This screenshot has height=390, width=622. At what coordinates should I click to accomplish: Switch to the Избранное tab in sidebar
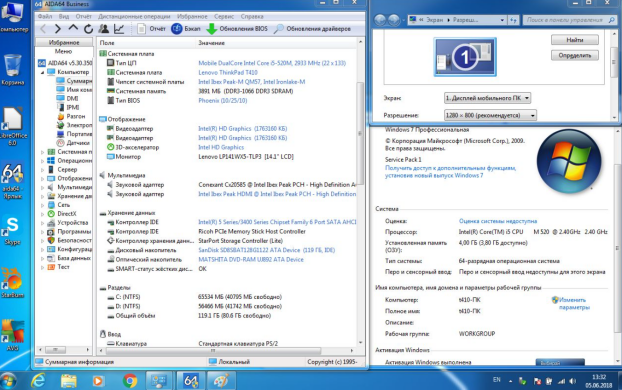pyautogui.click(x=64, y=42)
